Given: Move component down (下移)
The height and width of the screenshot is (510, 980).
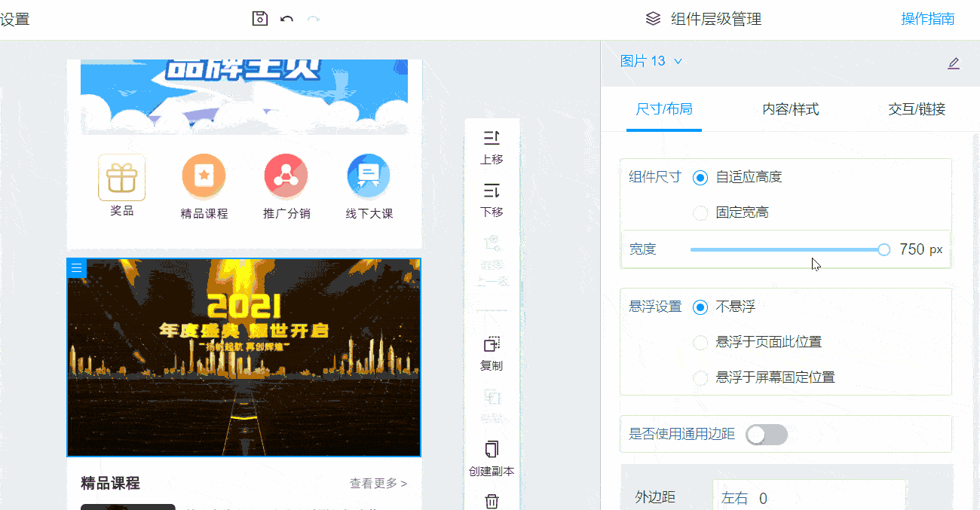Looking at the screenshot, I should tap(492, 200).
